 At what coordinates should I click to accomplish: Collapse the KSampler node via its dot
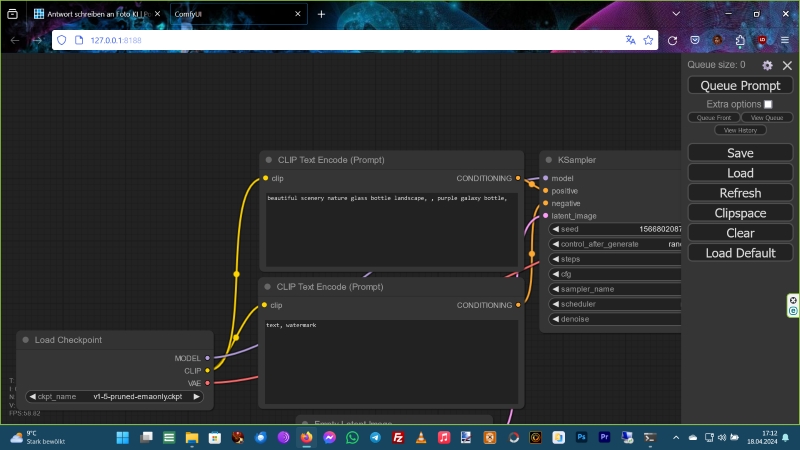click(549, 160)
